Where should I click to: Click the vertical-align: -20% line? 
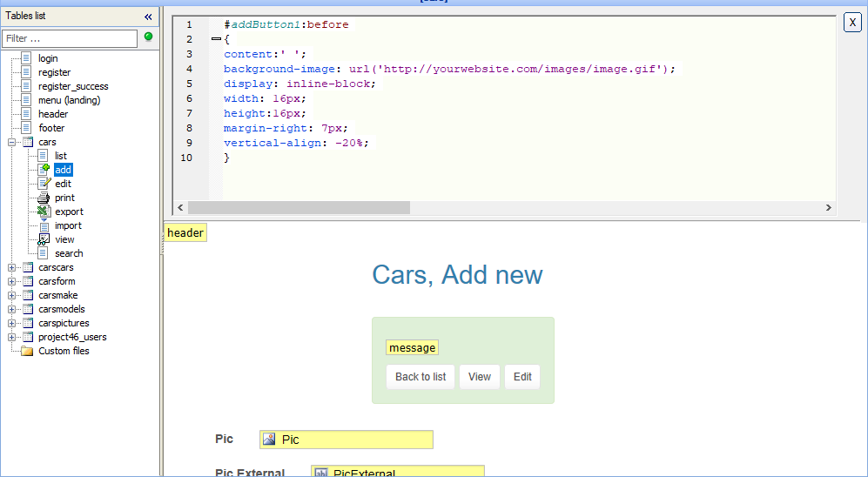coord(296,143)
